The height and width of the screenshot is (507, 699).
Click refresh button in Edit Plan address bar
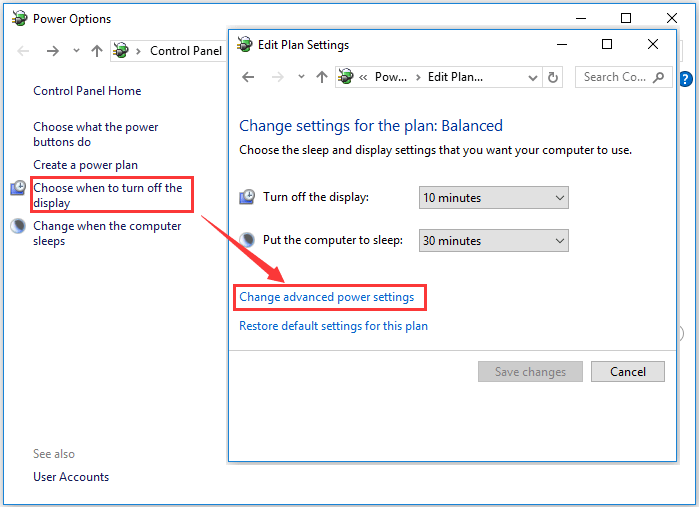pos(553,77)
